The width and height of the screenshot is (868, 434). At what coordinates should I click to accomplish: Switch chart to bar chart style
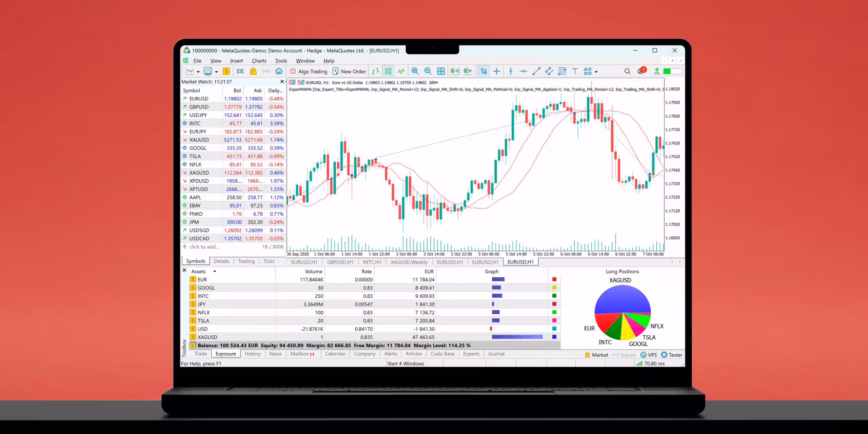tap(375, 71)
